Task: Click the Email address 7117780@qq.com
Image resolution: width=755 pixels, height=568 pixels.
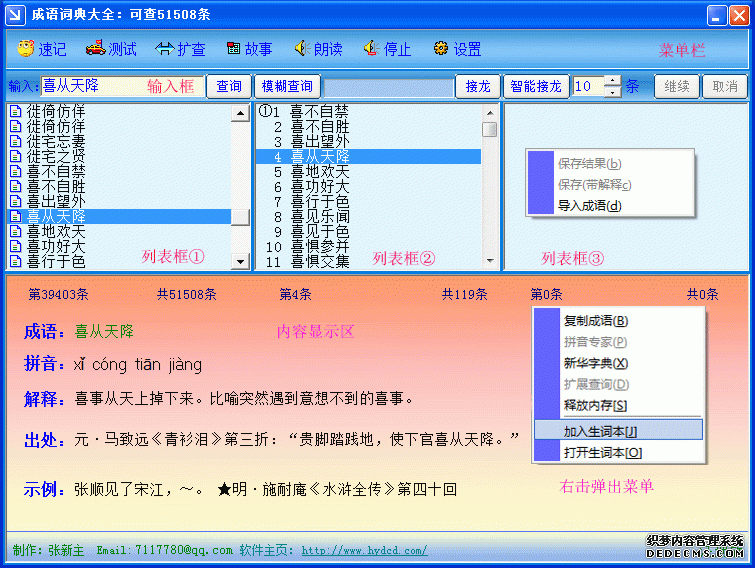Action: point(183,550)
